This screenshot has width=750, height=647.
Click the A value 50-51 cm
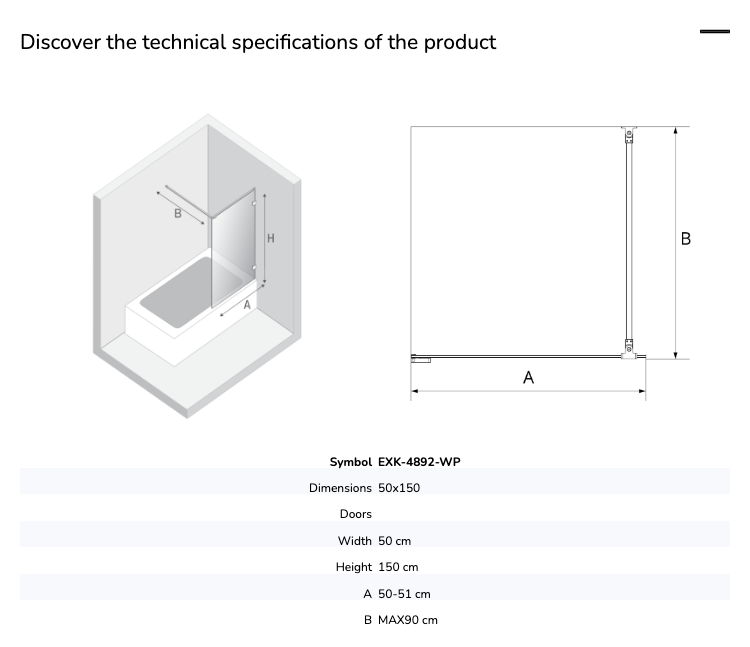coord(404,594)
